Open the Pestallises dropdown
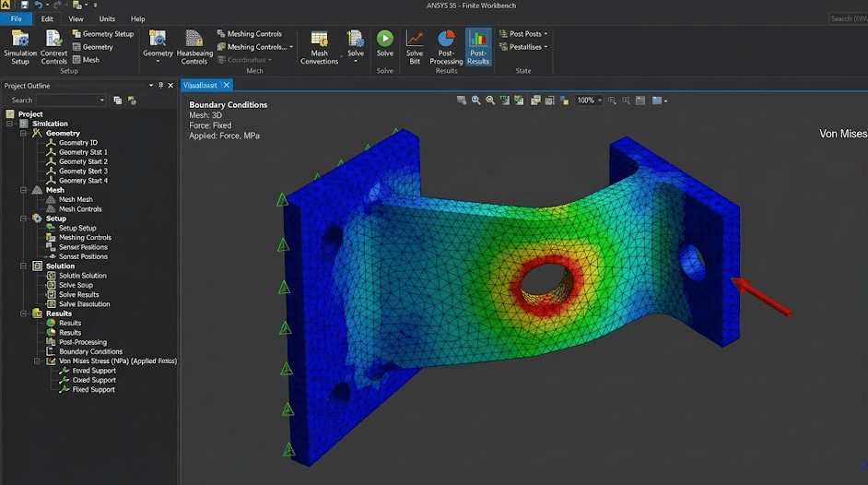Image resolution: width=868 pixels, height=485 pixels. point(523,47)
